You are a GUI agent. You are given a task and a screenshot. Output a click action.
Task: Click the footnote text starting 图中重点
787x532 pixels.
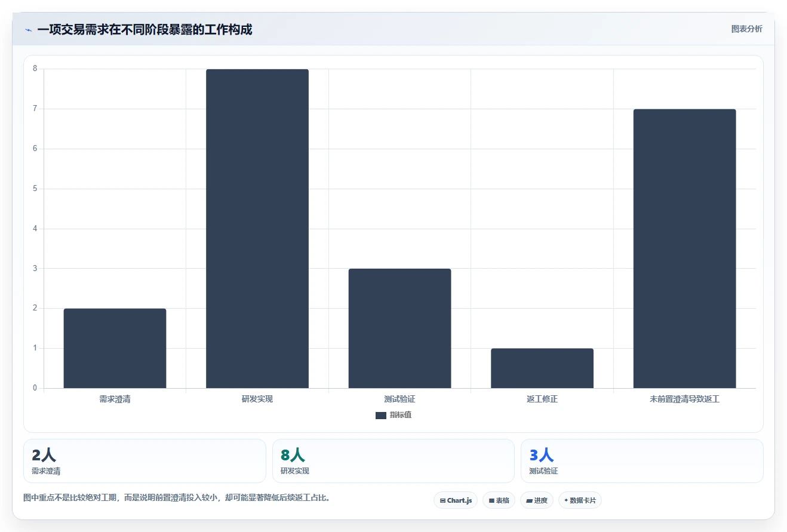coord(177,497)
